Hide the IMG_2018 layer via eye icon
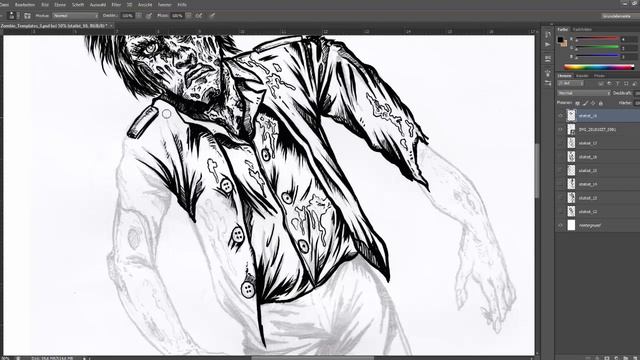Viewport: 640px width, 360px height. coord(560,129)
